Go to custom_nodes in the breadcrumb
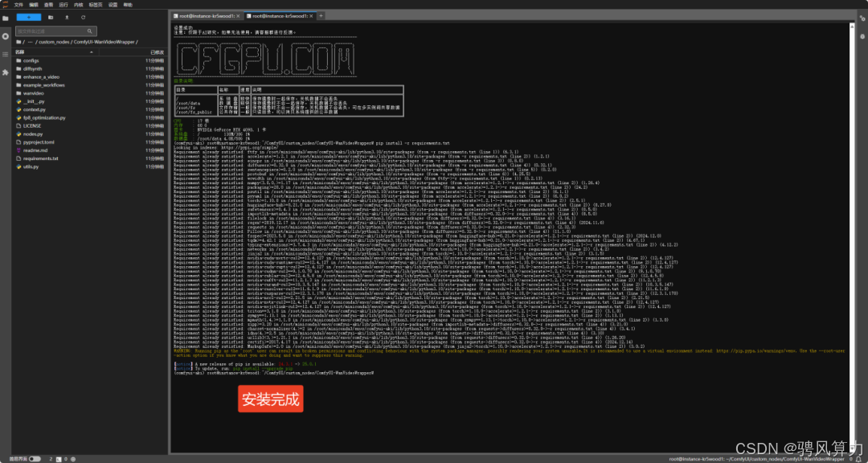This screenshot has width=868, height=463. click(54, 42)
